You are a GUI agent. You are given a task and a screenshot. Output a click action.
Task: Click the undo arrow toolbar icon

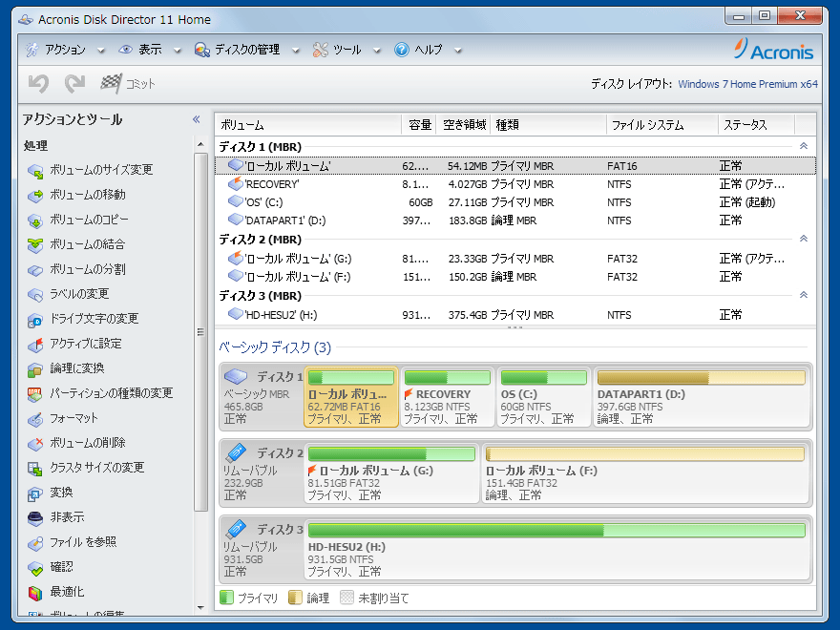click(39, 84)
